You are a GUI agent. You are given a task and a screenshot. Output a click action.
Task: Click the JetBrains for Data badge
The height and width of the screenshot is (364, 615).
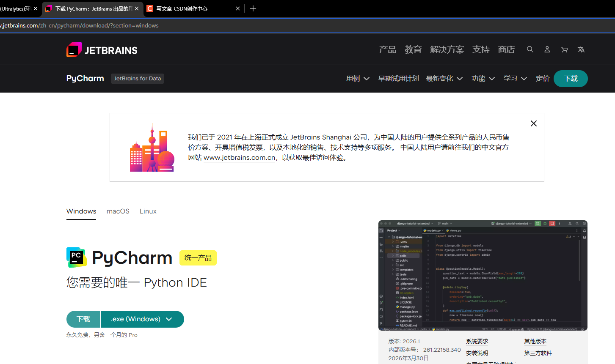click(x=138, y=79)
